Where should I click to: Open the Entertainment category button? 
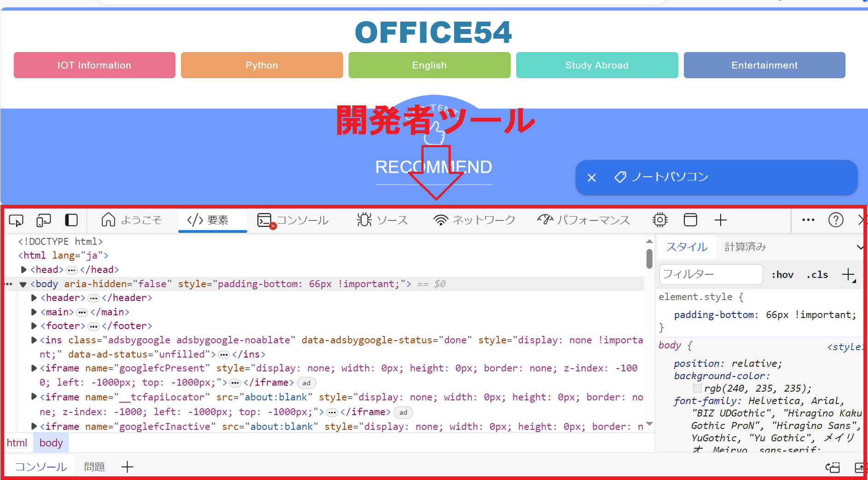764,65
